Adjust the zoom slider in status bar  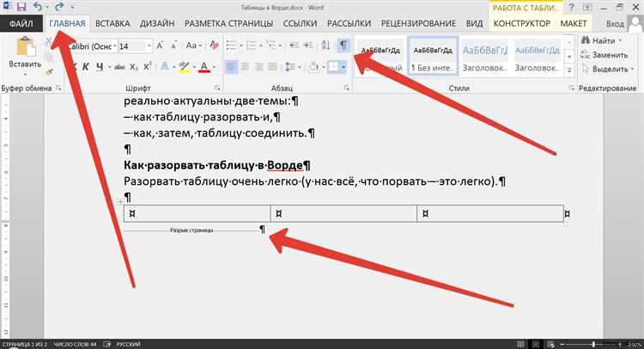click(x=593, y=344)
